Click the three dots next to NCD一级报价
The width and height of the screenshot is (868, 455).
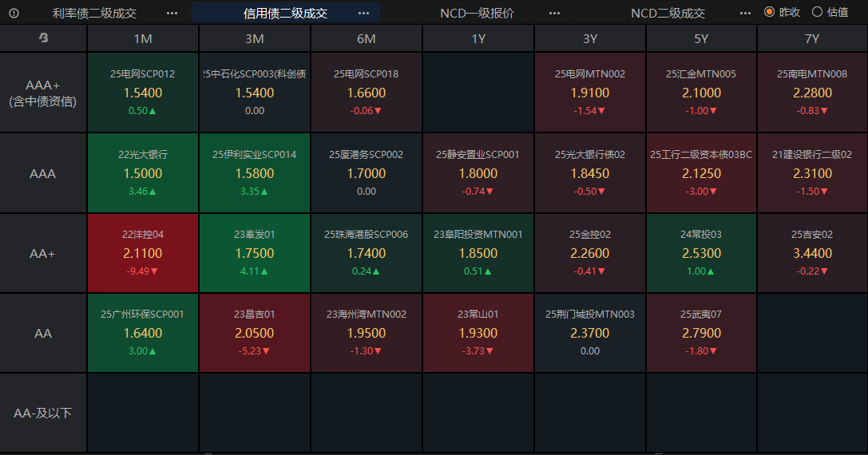click(x=554, y=13)
